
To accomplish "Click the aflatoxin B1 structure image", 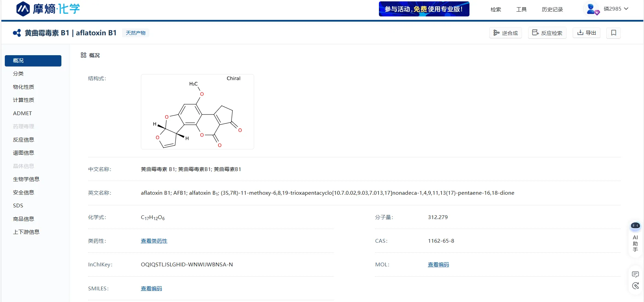I will (198, 112).
